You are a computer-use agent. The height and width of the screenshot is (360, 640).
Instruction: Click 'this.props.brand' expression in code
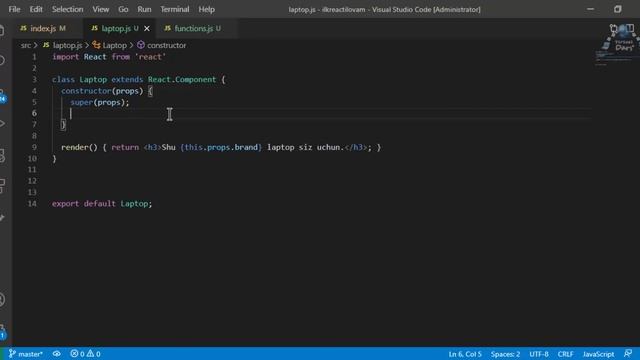pyautogui.click(x=221, y=147)
